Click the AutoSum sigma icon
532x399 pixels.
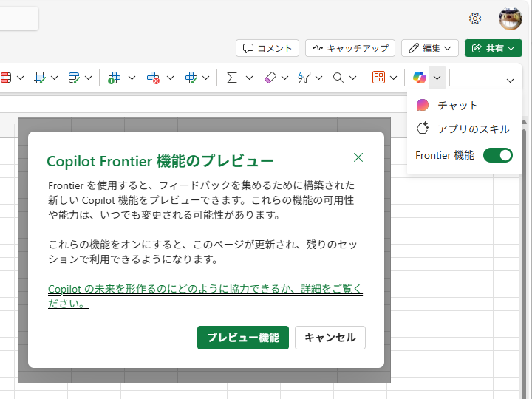point(232,78)
